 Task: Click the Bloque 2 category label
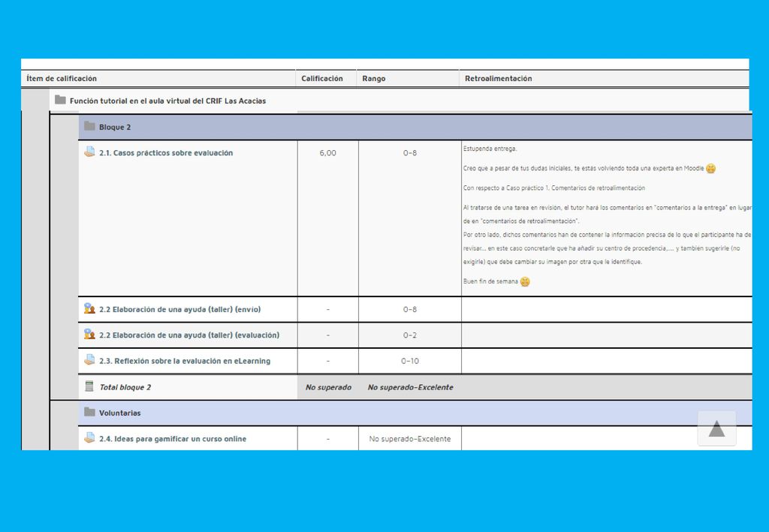115,128
